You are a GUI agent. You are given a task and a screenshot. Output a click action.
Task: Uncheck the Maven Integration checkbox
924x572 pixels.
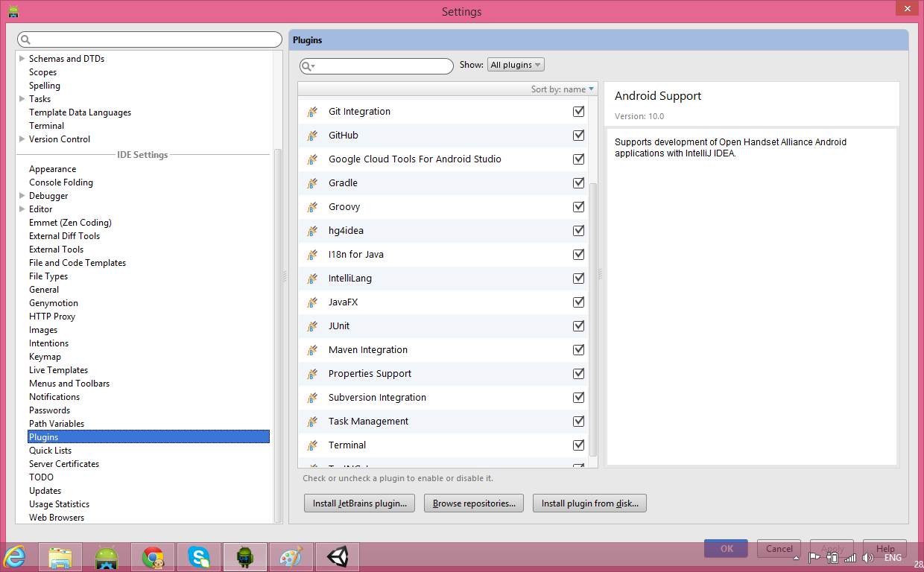(578, 350)
